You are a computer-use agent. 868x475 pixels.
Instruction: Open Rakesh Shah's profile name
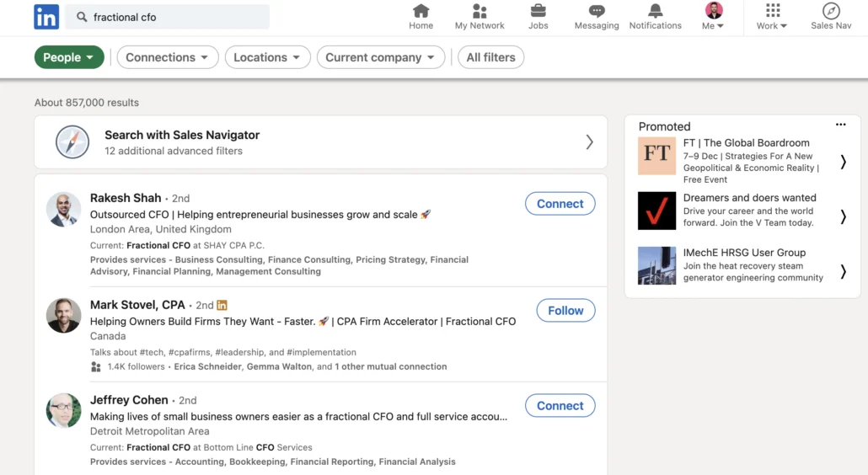pos(126,198)
